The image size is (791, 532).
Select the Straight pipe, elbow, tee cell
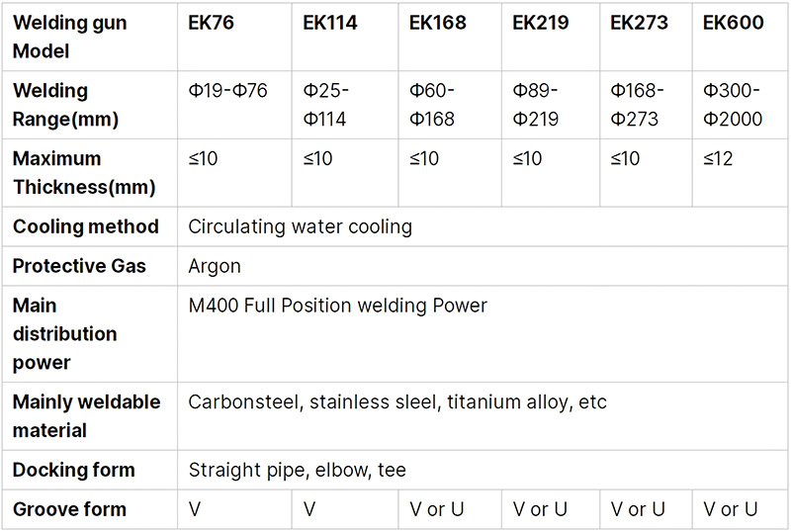point(297,470)
